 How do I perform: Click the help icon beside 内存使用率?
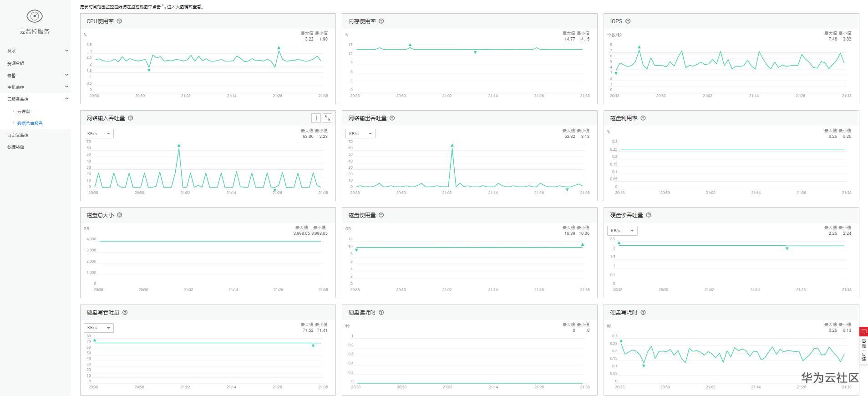click(x=381, y=21)
